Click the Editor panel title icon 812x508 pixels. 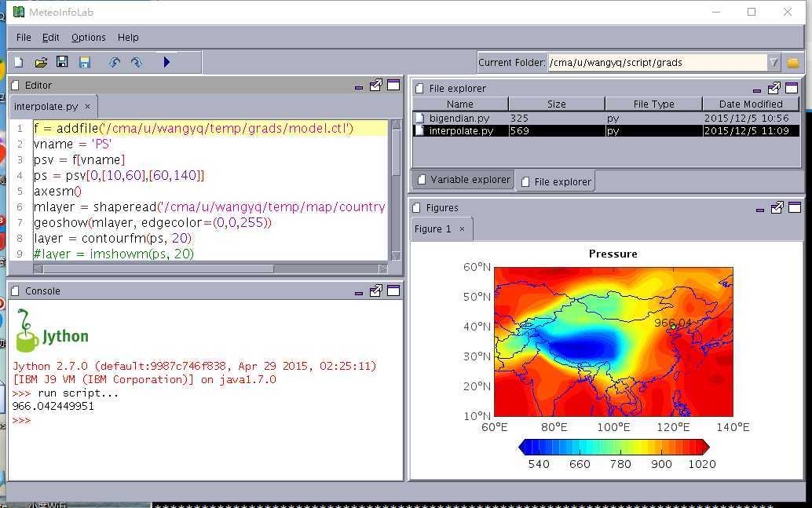click(16, 85)
